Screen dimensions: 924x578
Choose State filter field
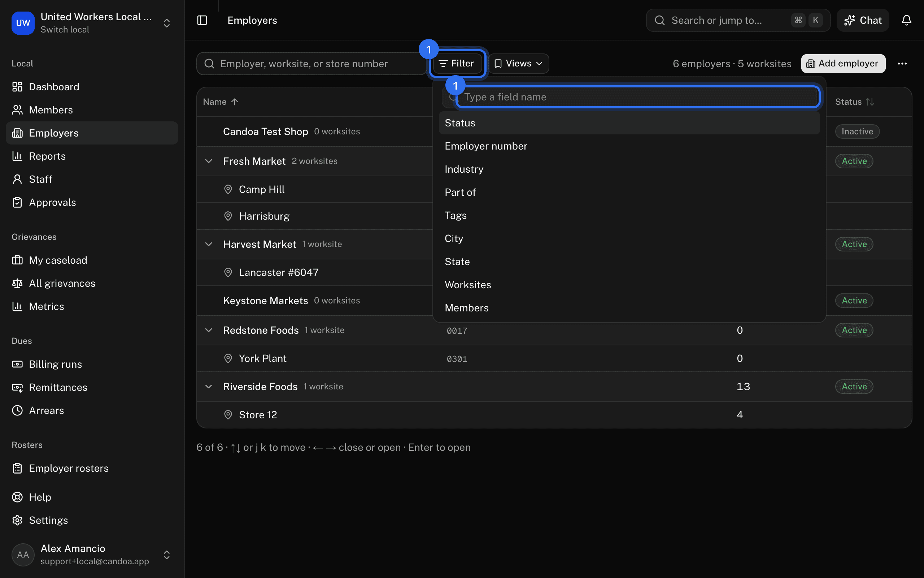point(629,262)
